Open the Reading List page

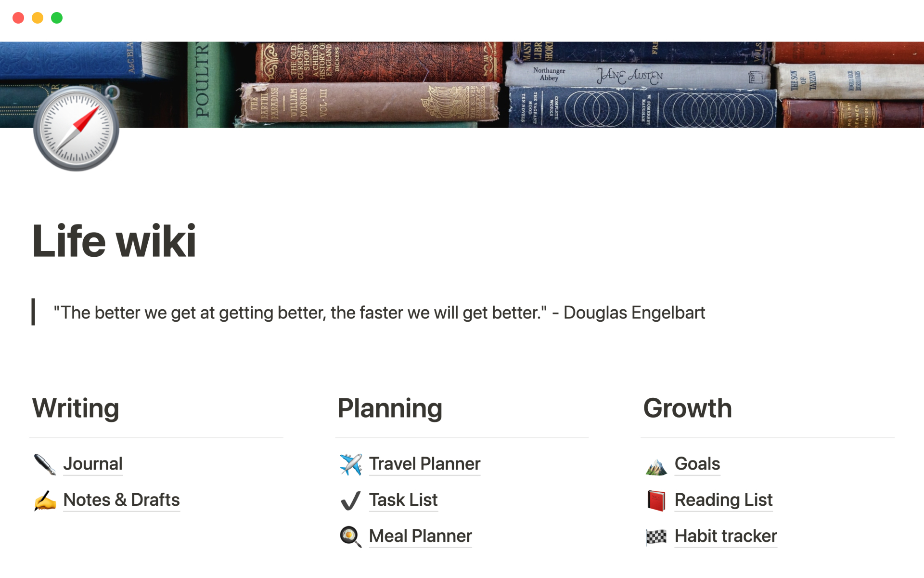click(x=723, y=500)
